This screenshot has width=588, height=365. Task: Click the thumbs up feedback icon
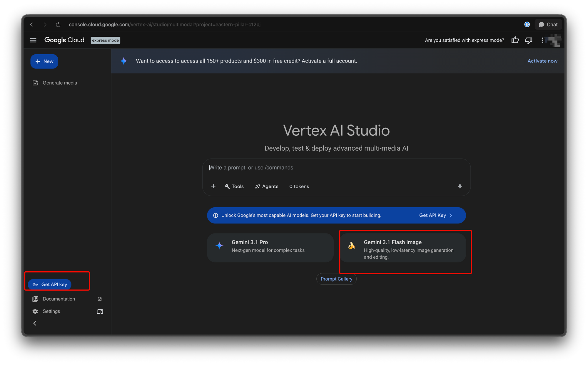515,40
